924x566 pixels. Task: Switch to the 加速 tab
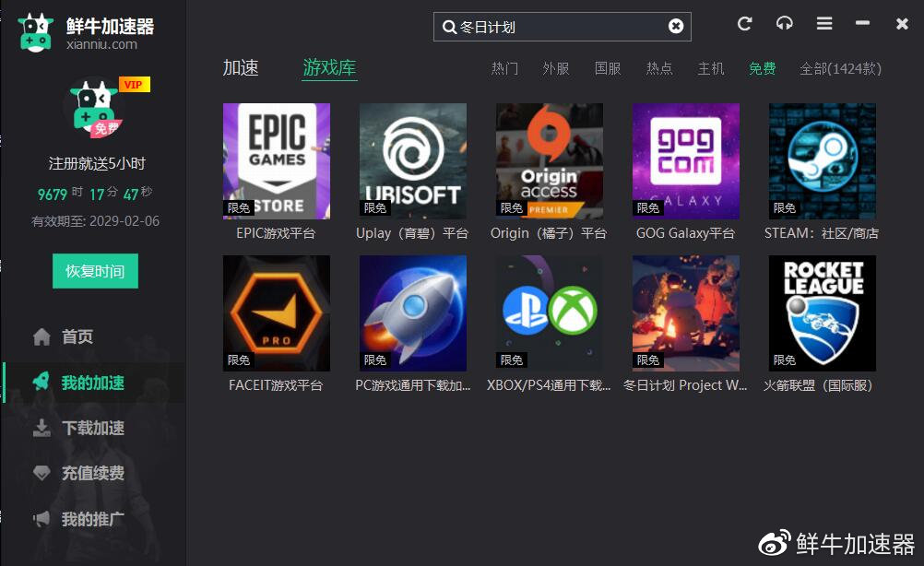click(x=241, y=67)
